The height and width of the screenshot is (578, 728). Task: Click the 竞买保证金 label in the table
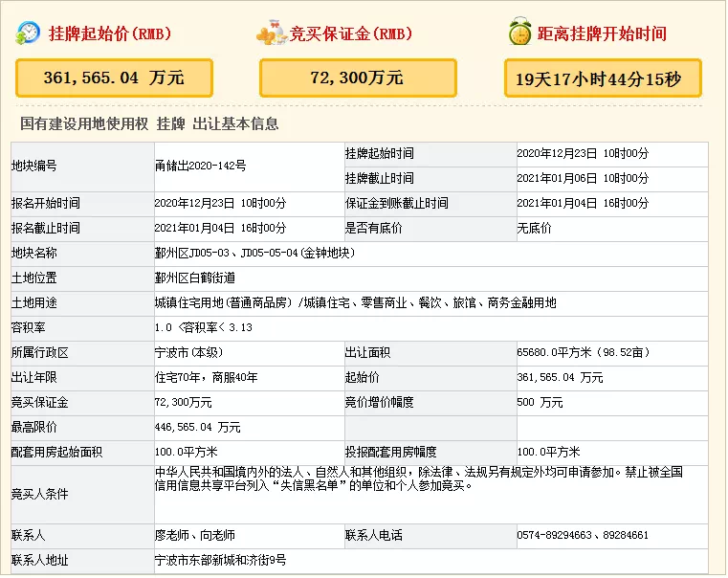(40, 403)
